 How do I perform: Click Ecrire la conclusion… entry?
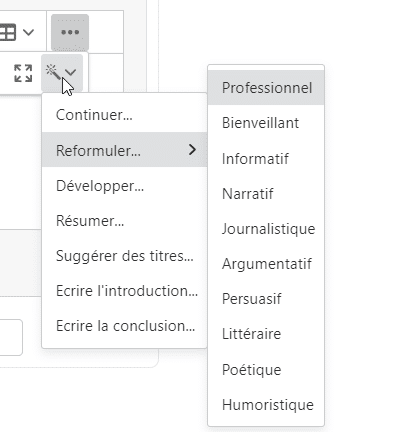124,326
